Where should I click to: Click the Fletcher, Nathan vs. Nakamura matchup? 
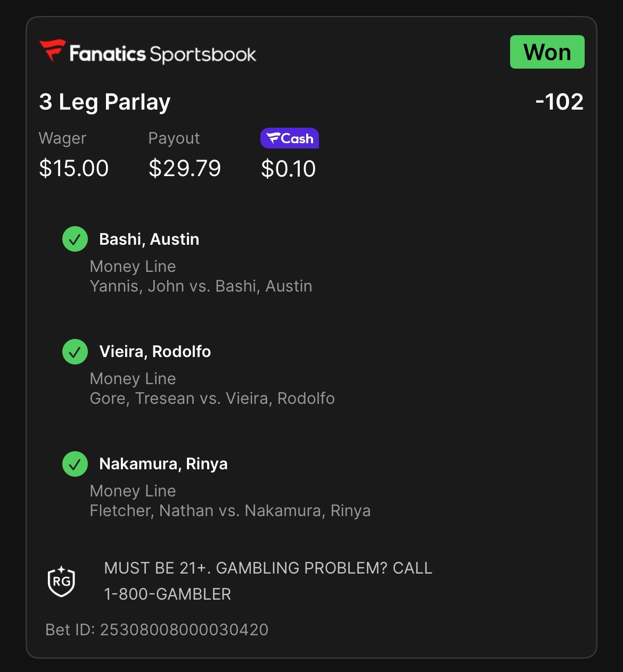click(x=230, y=511)
